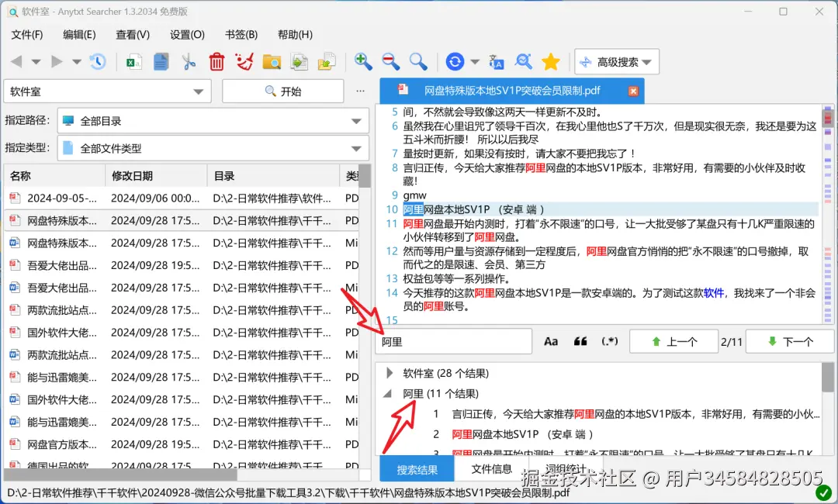Viewport: 838px width, 504px height.
Task: Sort by the 修改日期 column header
Action: pos(156,176)
